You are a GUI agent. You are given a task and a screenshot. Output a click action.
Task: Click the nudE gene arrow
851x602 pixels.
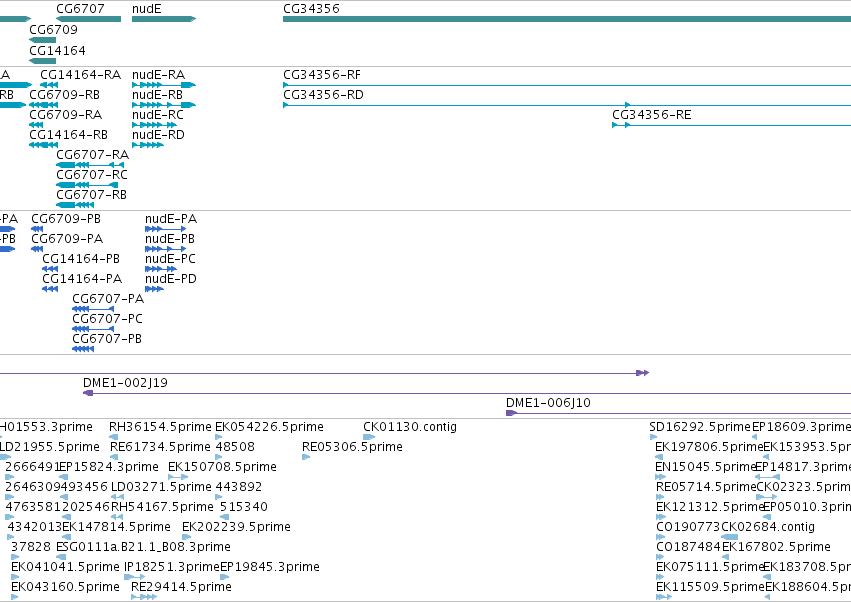tap(164, 19)
